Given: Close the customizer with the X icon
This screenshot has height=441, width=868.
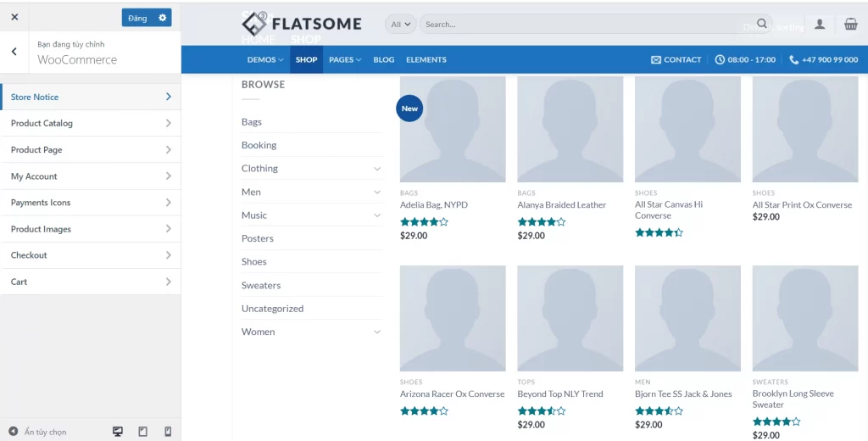Looking at the screenshot, I should 14,17.
